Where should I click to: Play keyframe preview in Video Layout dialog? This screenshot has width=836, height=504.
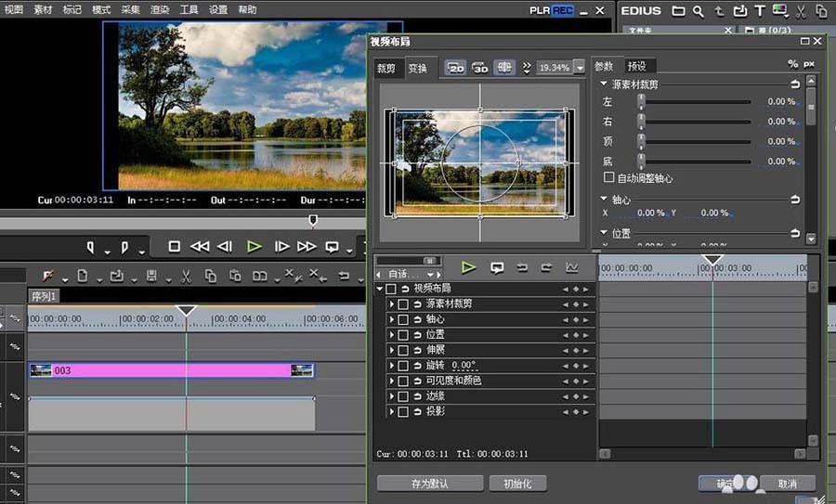pyautogui.click(x=468, y=267)
